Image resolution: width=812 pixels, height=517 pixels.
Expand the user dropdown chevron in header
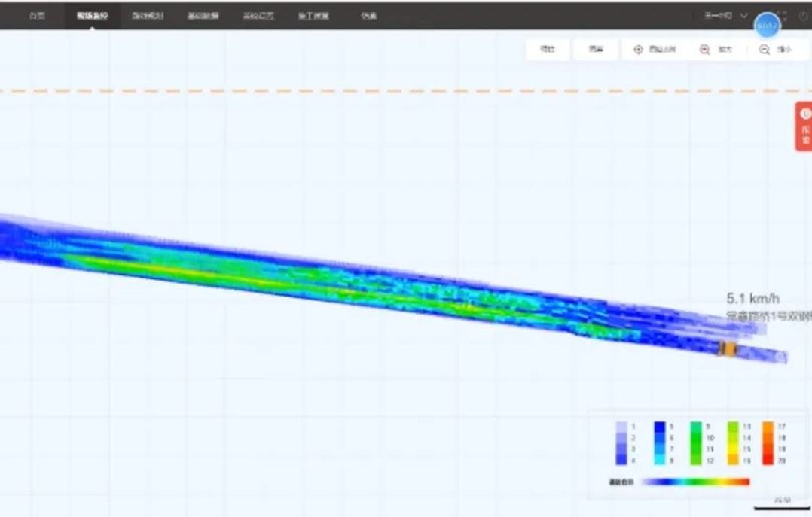744,16
